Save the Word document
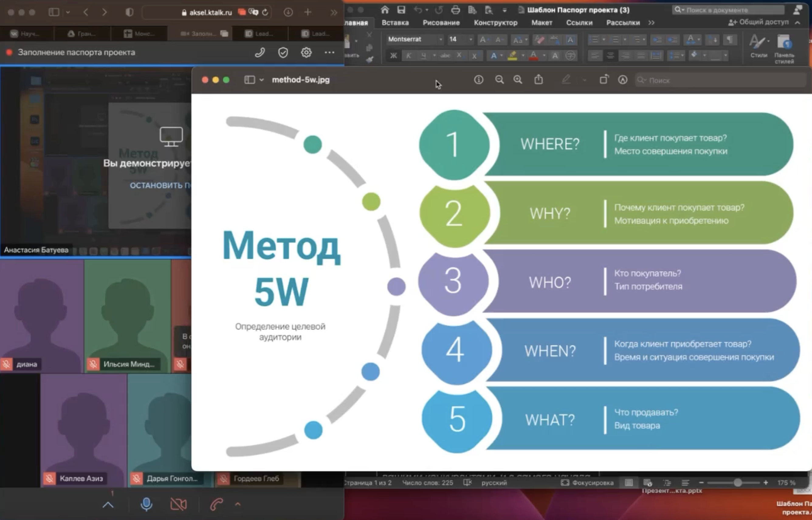Image resolution: width=812 pixels, height=520 pixels. [401, 10]
